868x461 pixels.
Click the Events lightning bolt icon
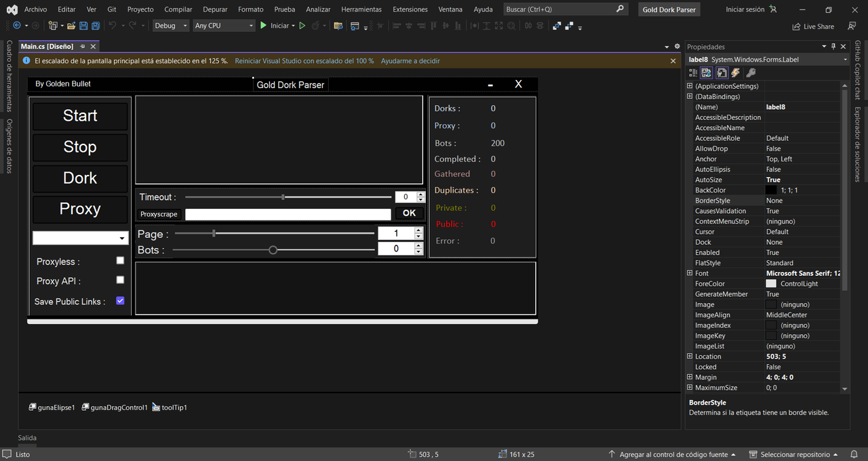(735, 73)
